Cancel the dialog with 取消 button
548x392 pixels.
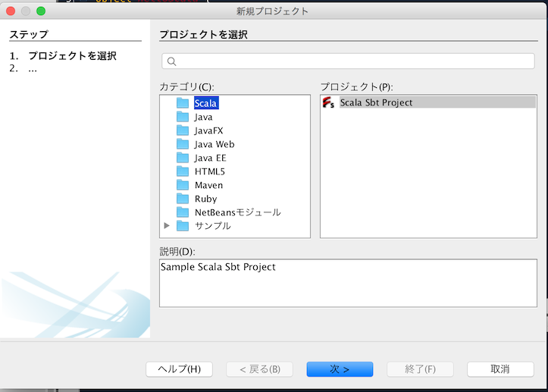(x=500, y=369)
